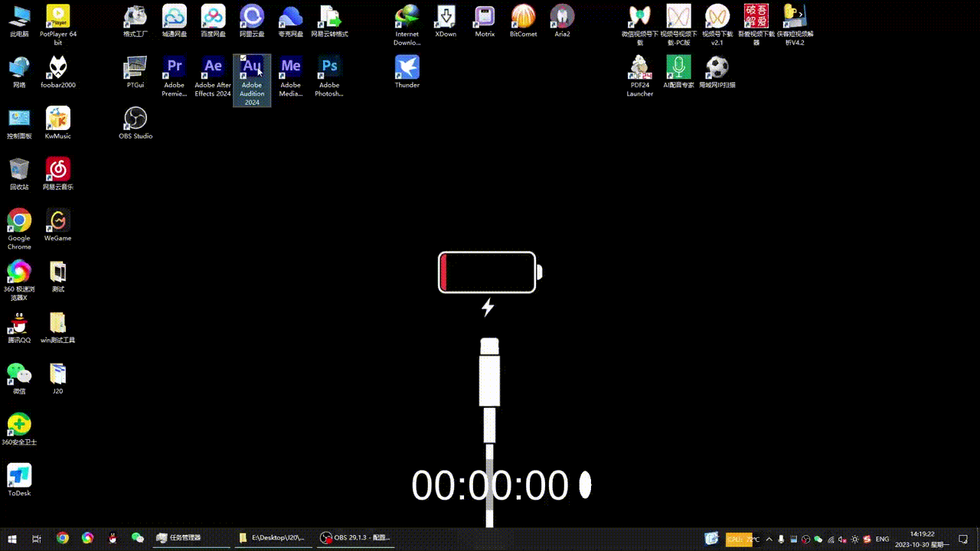
Task: Click the ENG input language indicator
Action: (x=882, y=539)
